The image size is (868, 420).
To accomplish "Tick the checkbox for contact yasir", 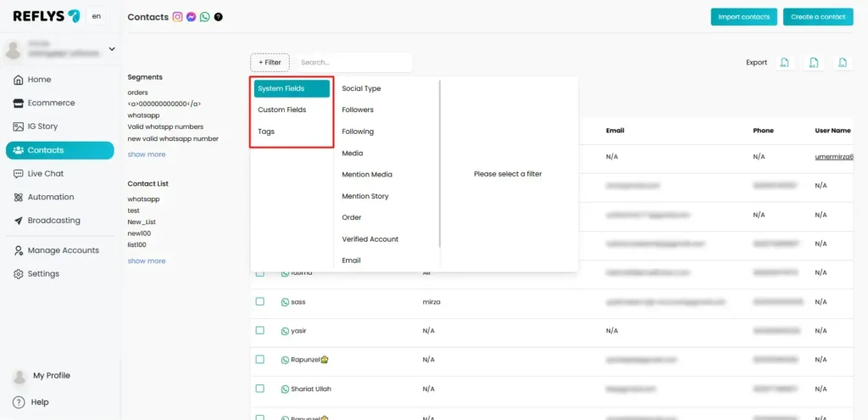I will [x=259, y=330].
